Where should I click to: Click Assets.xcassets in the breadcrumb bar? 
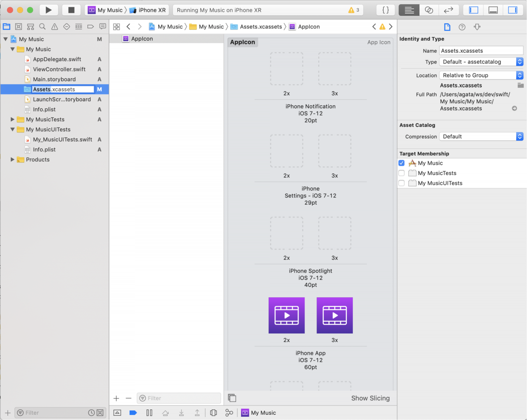point(261,27)
